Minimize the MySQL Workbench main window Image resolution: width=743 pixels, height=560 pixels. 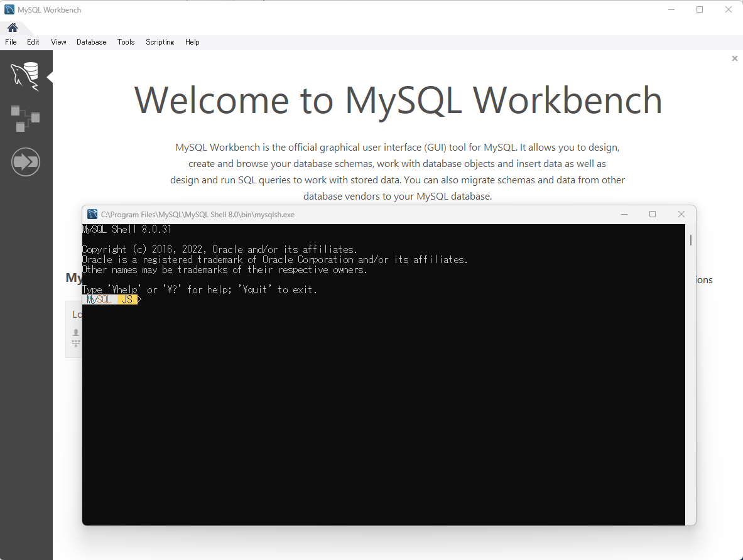point(671,9)
